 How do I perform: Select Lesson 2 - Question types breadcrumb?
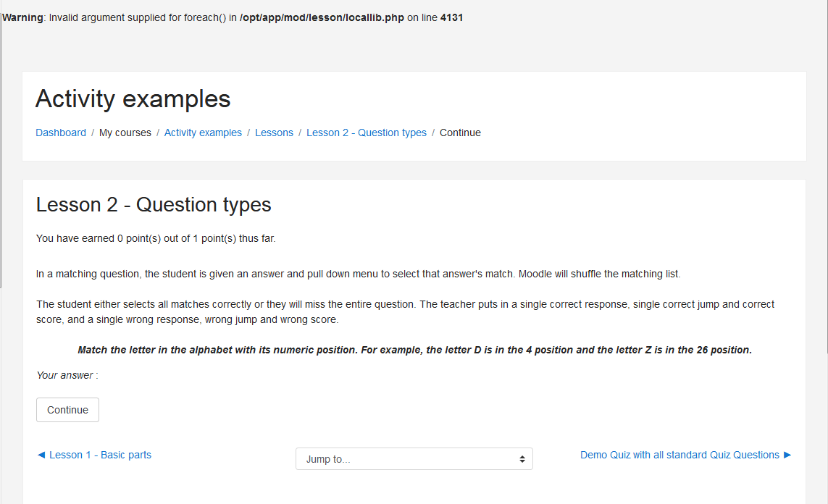click(x=367, y=133)
